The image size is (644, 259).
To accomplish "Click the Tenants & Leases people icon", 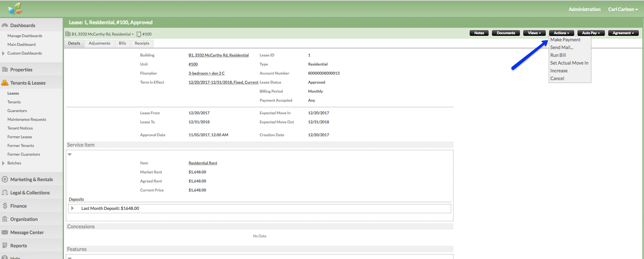I will (x=5, y=83).
